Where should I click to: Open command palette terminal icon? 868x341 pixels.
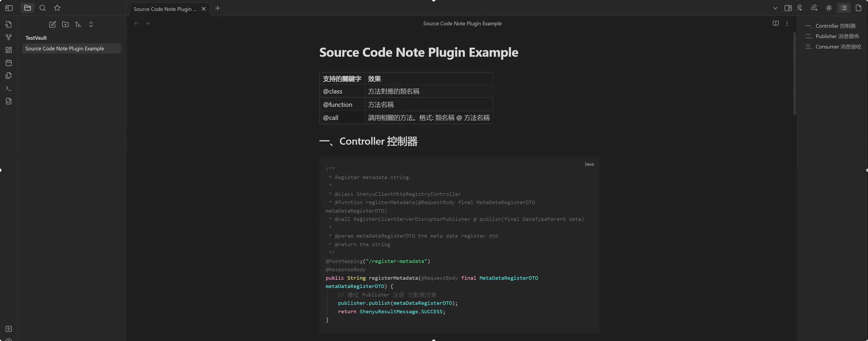pyautogui.click(x=9, y=88)
